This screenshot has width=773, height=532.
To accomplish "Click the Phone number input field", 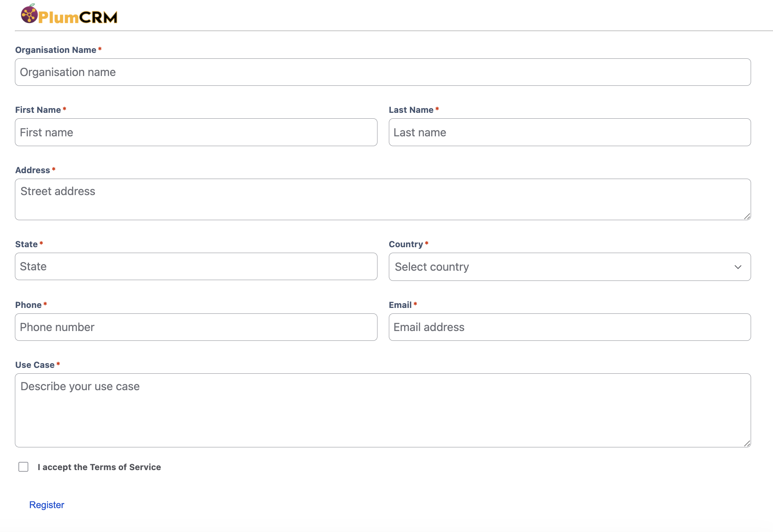I will tap(196, 327).
